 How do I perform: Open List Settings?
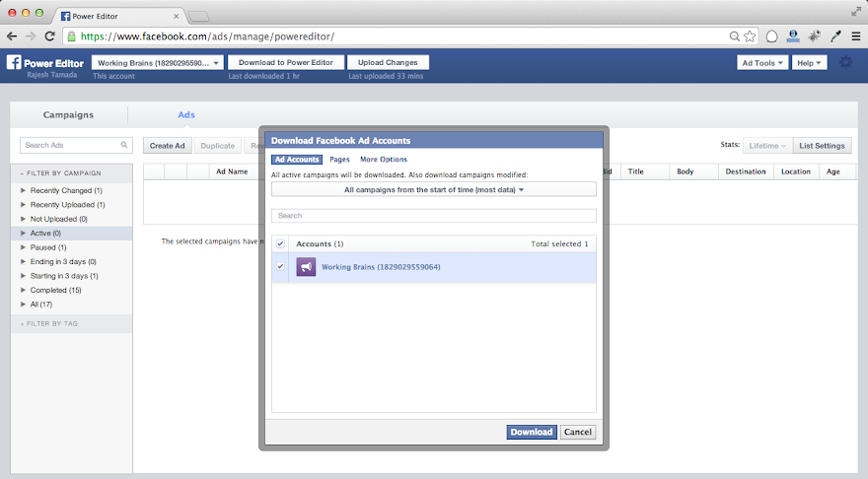822,146
